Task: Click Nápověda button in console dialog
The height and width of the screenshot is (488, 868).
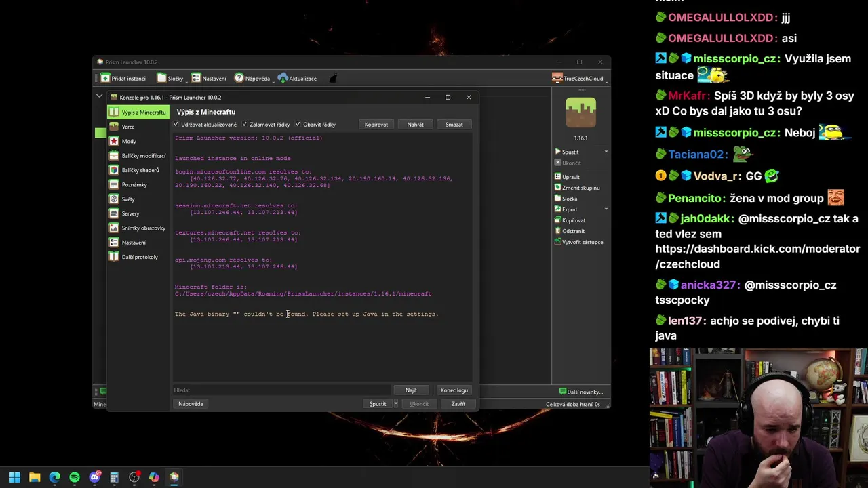Action: (x=191, y=404)
